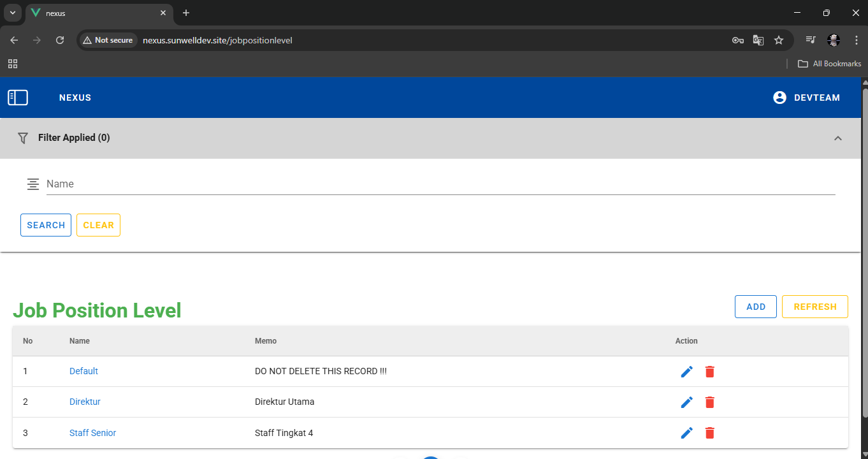Screen dimensions: 868x459
Task: Bookmark this page with the star icon
Action: [x=778, y=40]
